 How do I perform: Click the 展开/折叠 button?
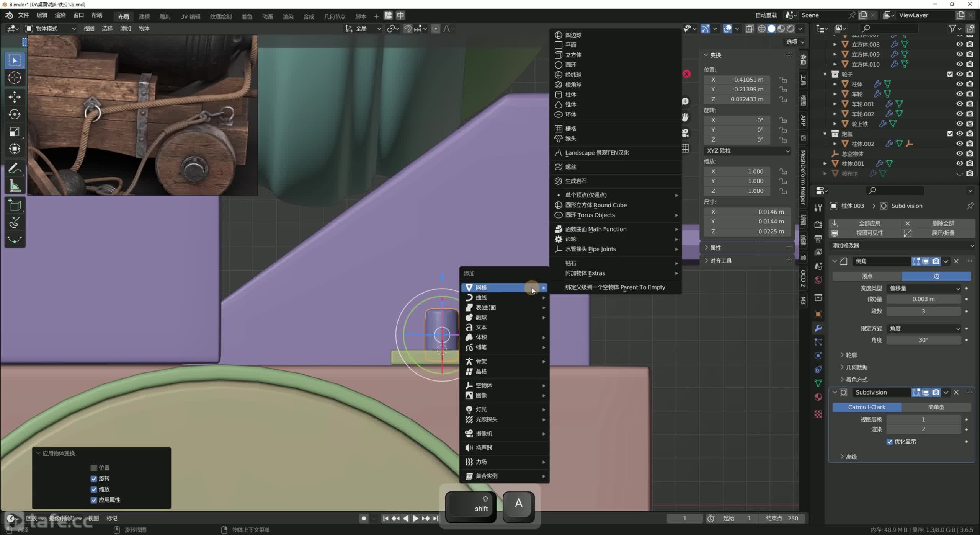[x=938, y=233]
